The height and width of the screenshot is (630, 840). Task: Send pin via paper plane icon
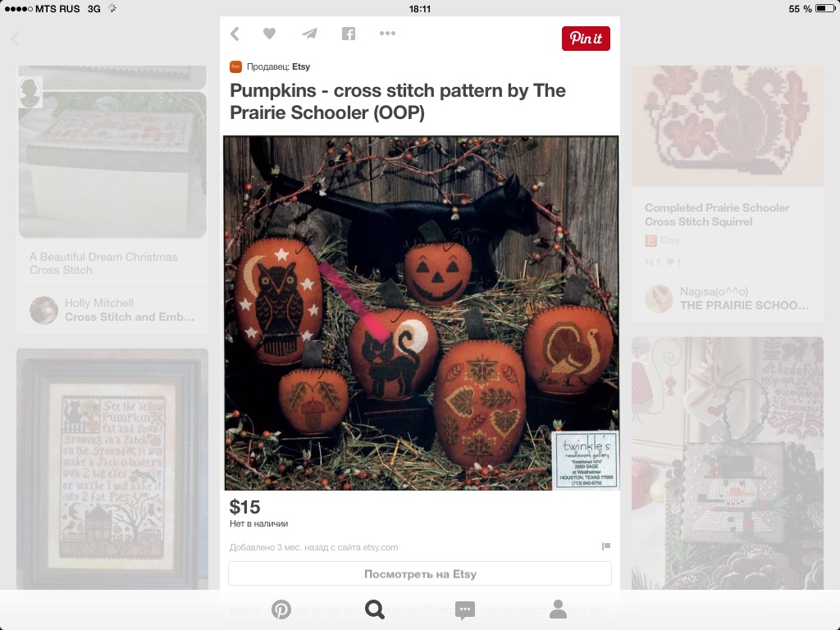click(x=309, y=33)
